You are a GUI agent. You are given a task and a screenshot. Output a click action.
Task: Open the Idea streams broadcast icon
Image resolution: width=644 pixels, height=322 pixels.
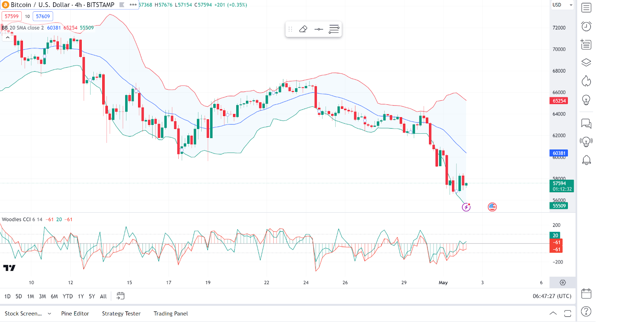[586, 142]
